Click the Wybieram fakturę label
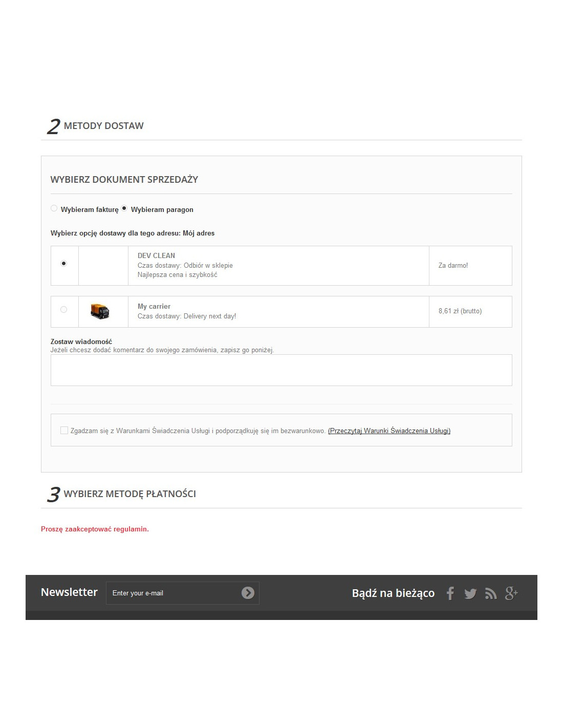Screen dimensions: 563x728 90,209
